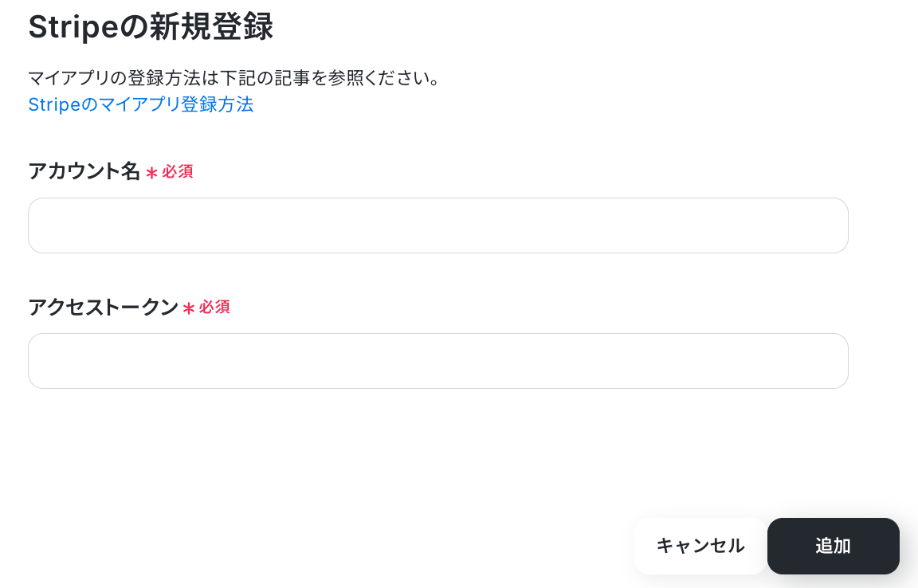Open the Stripeのマイアプリ登録方法 help link
Screen dimensions: 918x588
140,104
